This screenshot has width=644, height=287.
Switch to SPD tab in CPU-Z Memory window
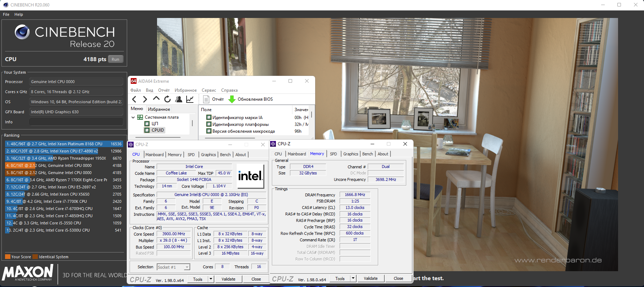(334, 154)
